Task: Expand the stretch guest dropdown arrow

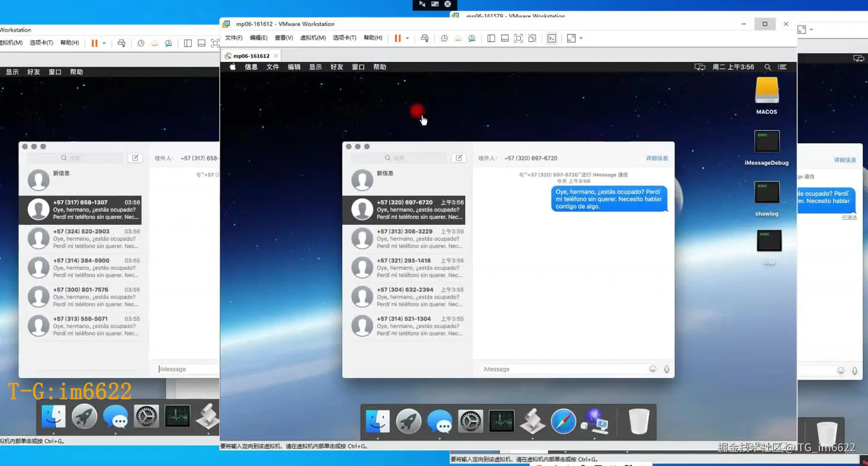Action: coord(581,38)
